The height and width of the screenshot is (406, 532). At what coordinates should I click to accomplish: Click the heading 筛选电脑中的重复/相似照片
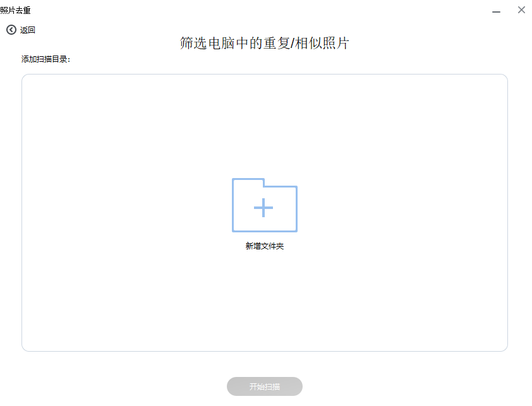click(264, 42)
